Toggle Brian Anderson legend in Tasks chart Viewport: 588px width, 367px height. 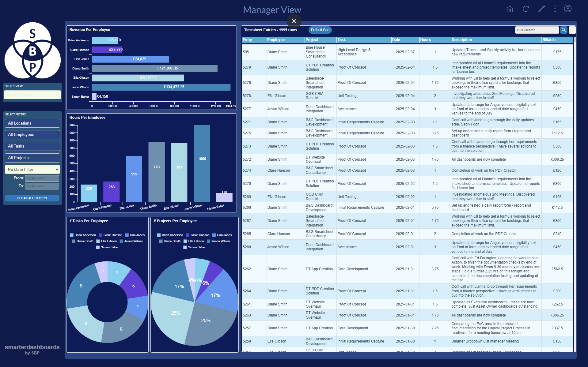[83, 235]
